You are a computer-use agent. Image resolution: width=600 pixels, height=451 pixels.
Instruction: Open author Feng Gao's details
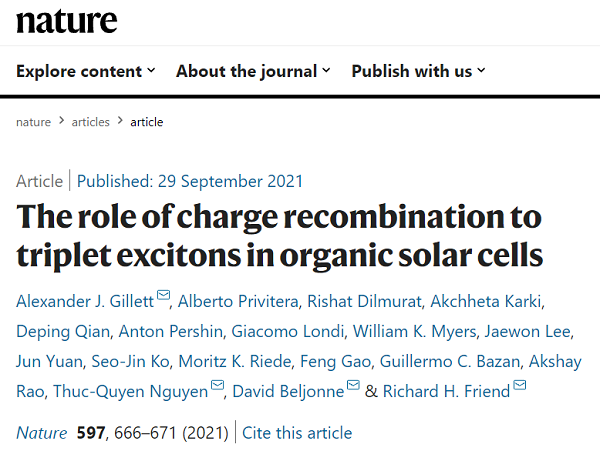(x=336, y=361)
